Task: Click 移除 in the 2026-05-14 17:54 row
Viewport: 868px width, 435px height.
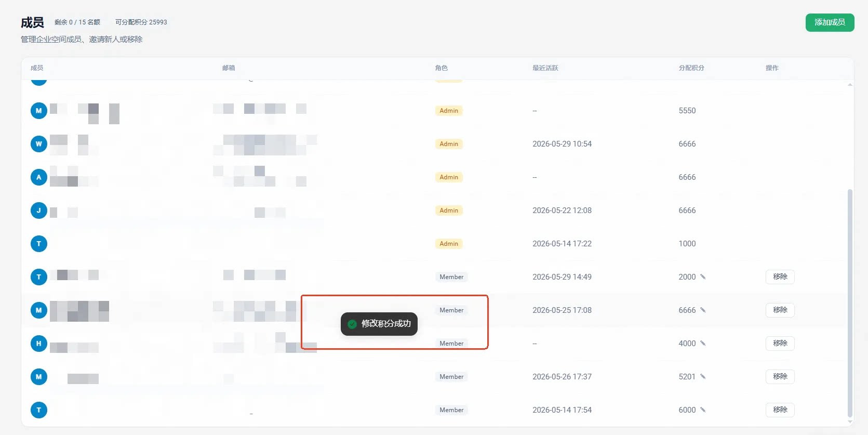Action: (780, 410)
